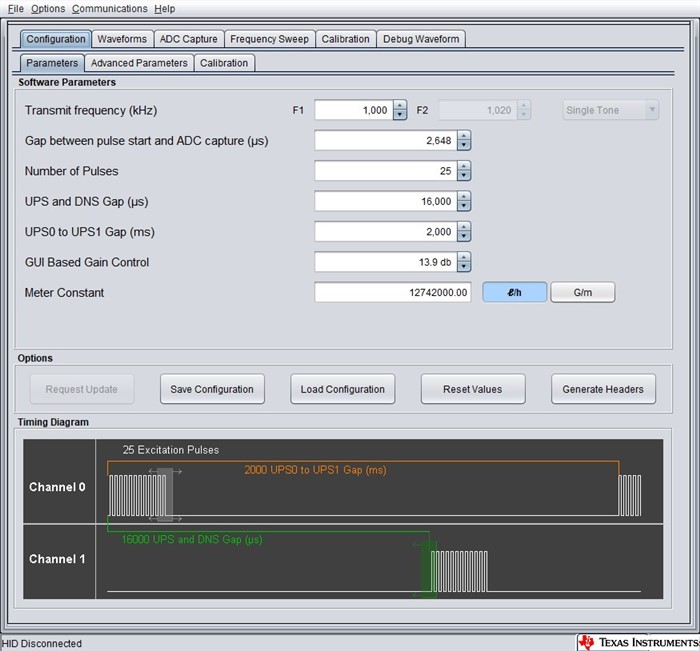Click Generate Headers
The width and height of the screenshot is (700, 651).
pos(603,389)
